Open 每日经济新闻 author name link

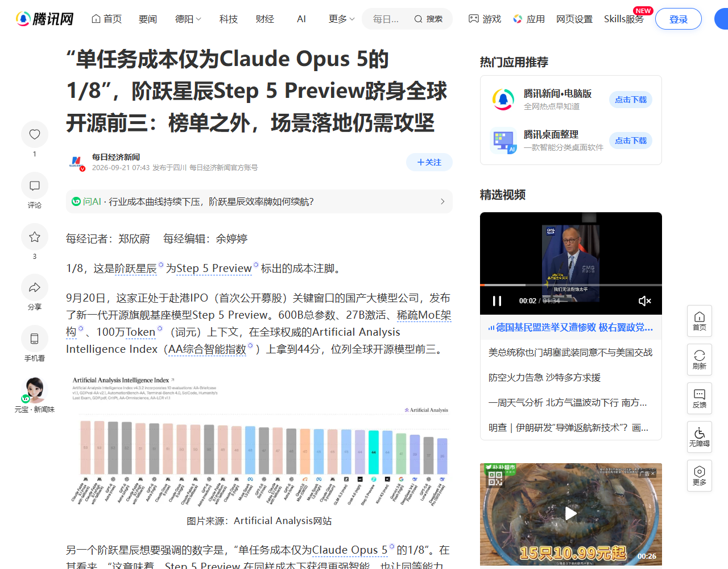[116, 157]
